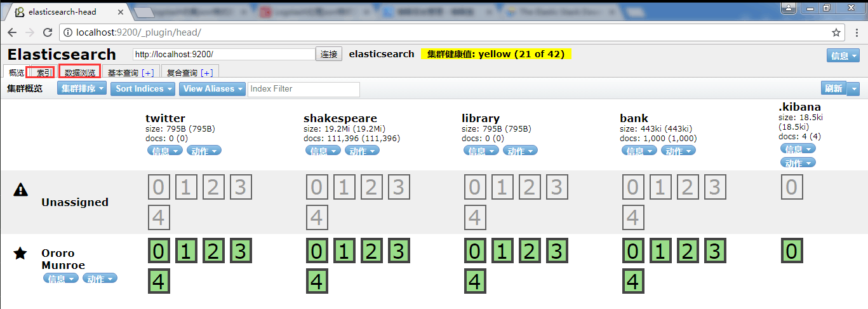Switch to the 复合查询 tab

(182, 72)
